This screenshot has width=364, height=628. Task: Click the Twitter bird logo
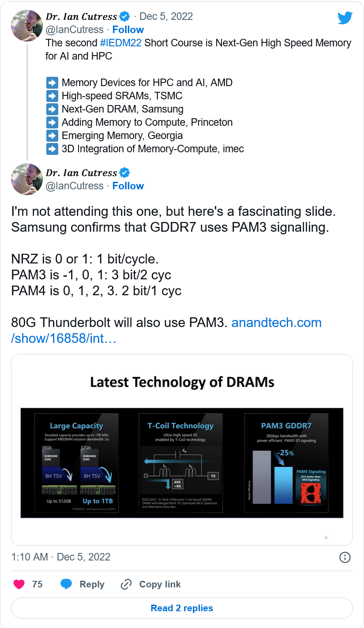coord(345,18)
